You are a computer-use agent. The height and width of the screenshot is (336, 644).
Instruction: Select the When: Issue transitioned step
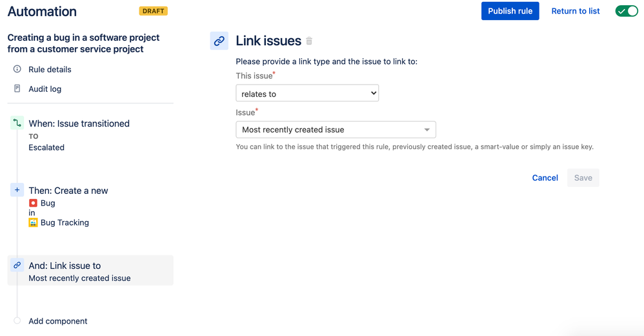(79, 123)
